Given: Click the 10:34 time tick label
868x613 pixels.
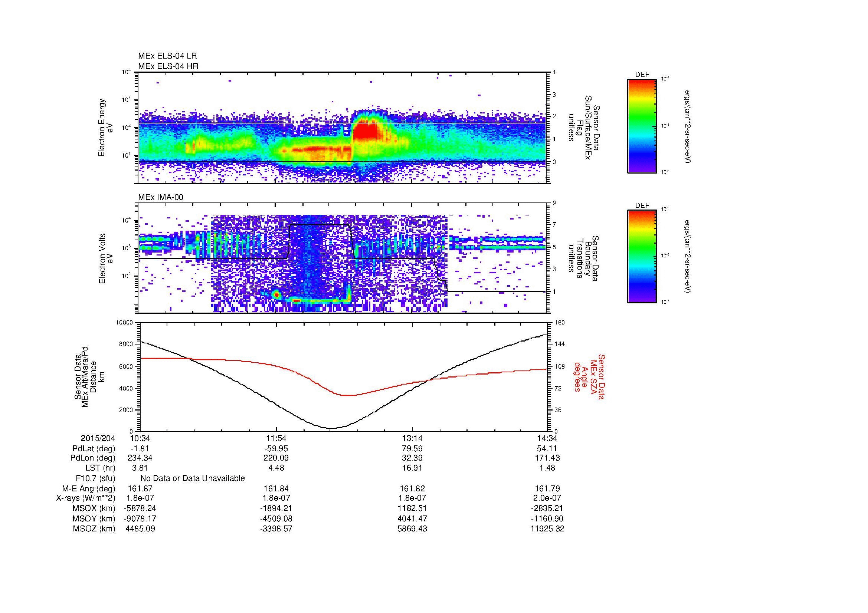Looking at the screenshot, I should [140, 438].
